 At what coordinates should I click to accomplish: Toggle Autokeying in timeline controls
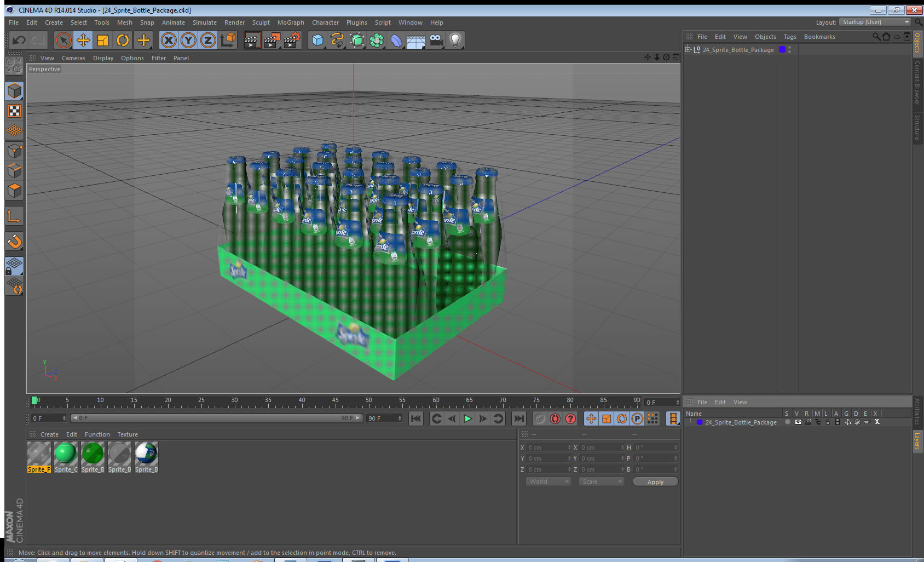(x=555, y=418)
